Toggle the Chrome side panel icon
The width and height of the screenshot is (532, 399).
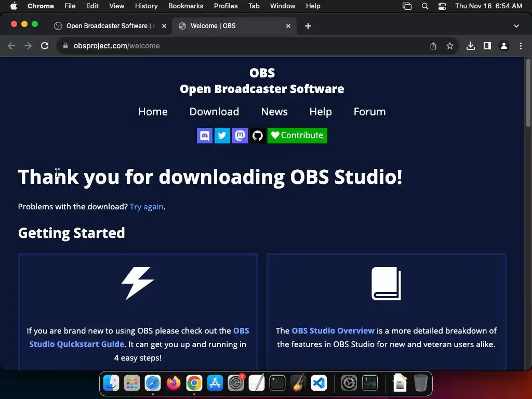click(x=487, y=46)
